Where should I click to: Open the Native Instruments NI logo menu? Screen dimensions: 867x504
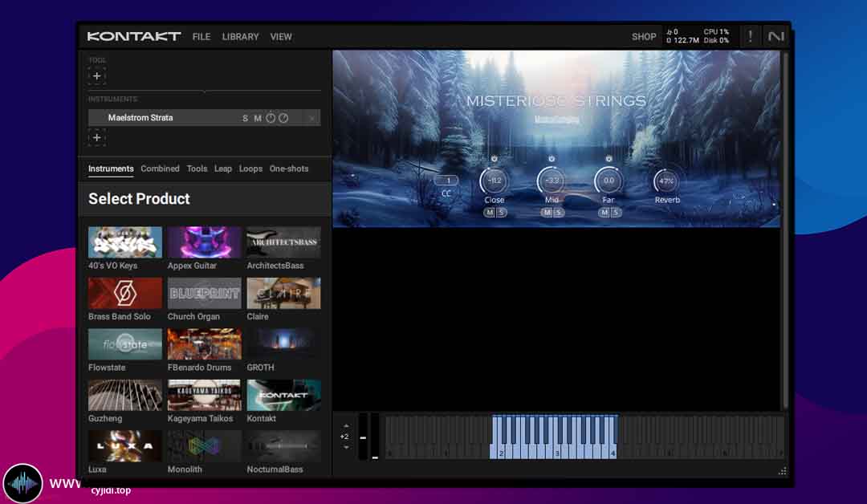coord(775,36)
